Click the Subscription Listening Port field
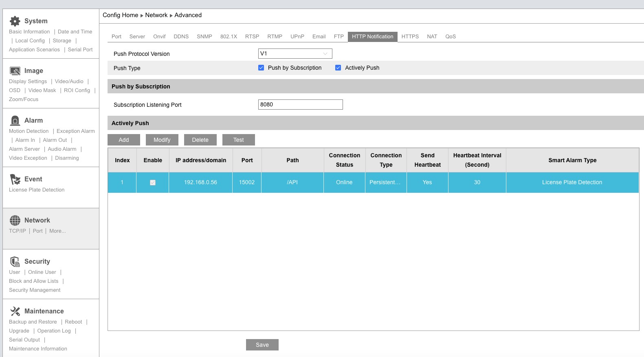Viewport: 644px width, 357px height. click(x=301, y=104)
